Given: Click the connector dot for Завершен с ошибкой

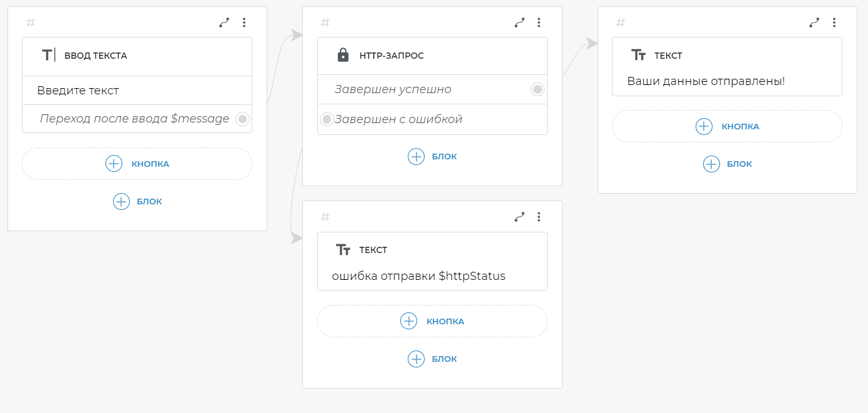Looking at the screenshot, I should pos(327,119).
